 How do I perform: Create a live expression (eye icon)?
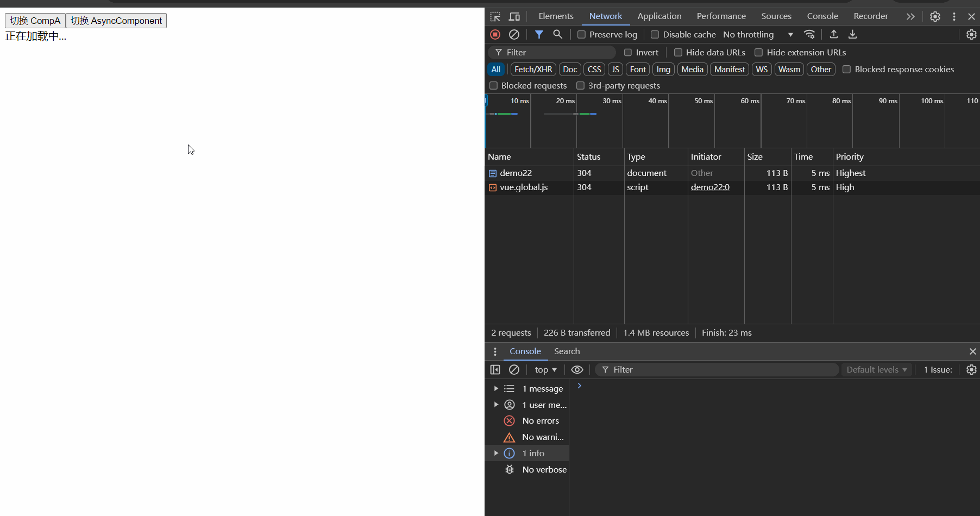click(577, 369)
